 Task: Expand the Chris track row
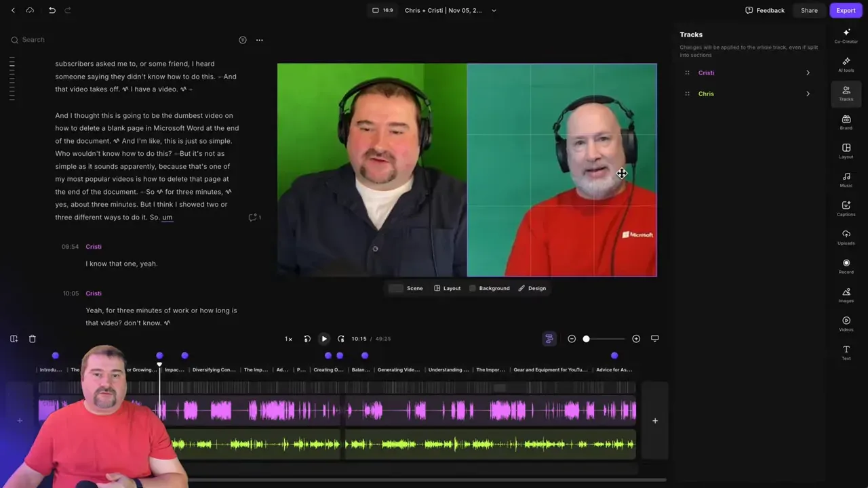tap(808, 94)
